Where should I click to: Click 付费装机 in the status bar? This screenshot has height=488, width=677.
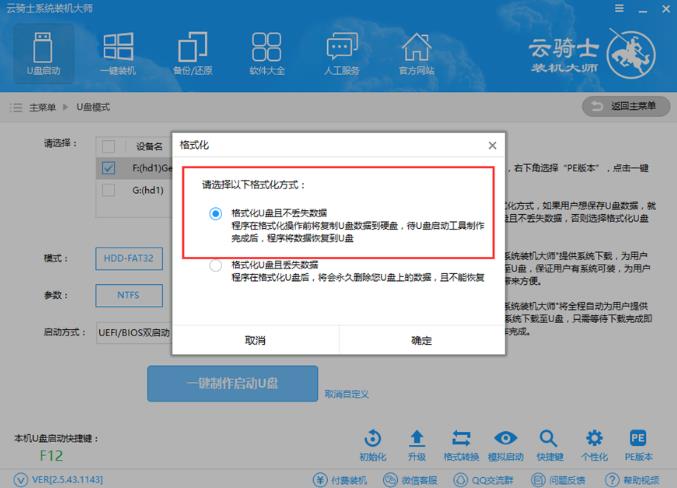[340, 480]
